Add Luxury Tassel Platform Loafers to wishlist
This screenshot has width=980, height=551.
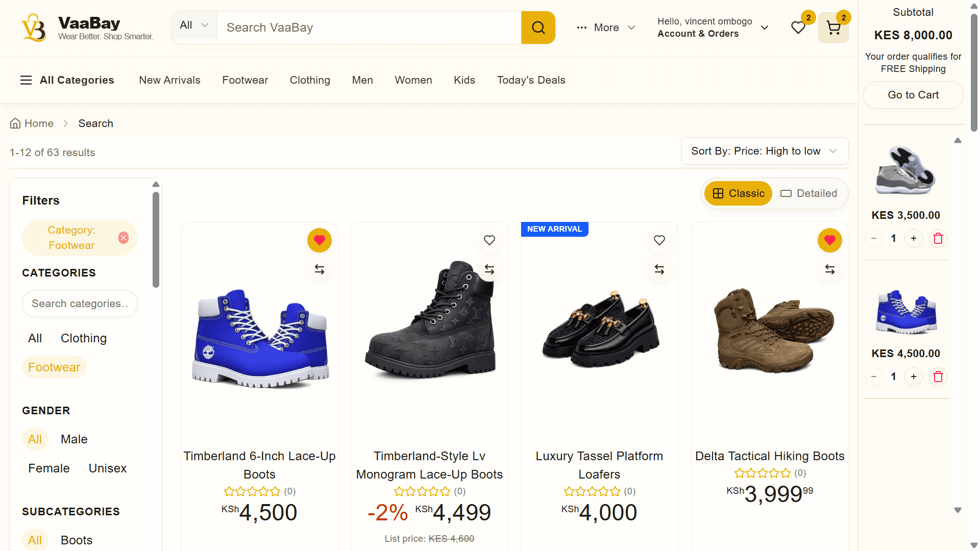click(x=659, y=240)
